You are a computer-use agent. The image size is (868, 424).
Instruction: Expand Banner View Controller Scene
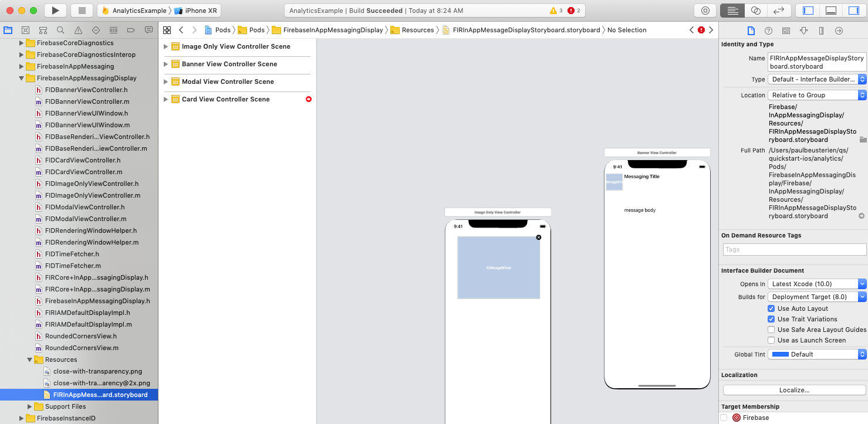point(166,64)
